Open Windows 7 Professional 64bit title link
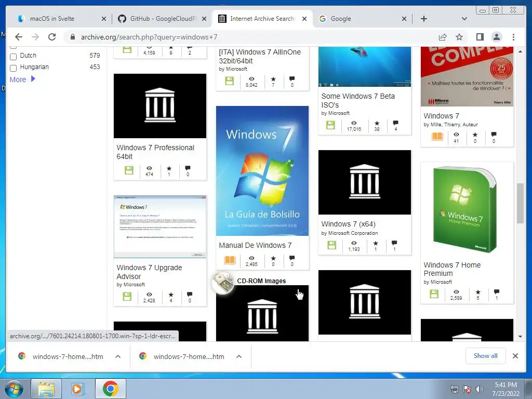Screen dimensions: 532x399 155,152
